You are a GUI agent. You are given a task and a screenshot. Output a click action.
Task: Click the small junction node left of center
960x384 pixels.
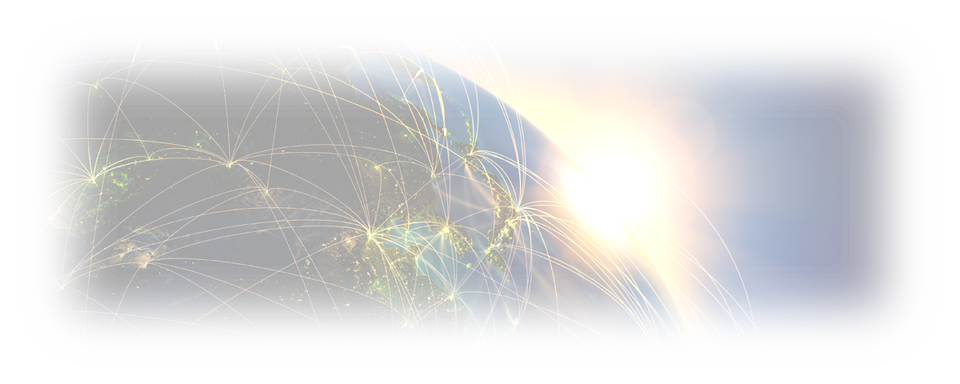click(x=266, y=192)
